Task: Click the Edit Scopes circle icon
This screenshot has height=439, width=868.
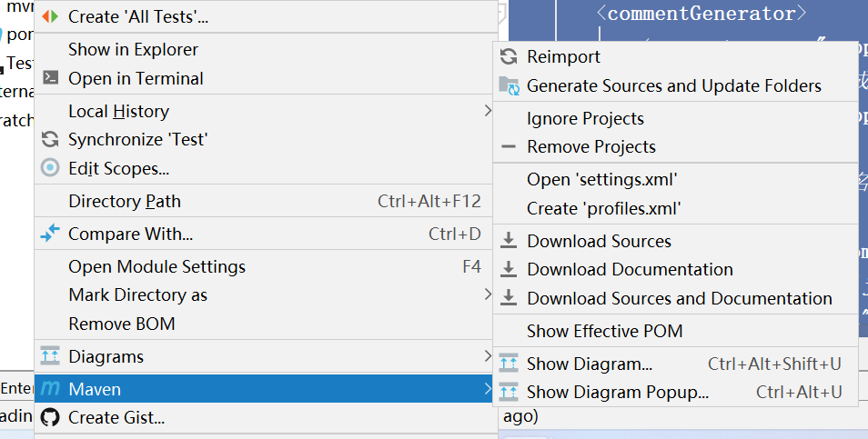Action: click(51, 168)
